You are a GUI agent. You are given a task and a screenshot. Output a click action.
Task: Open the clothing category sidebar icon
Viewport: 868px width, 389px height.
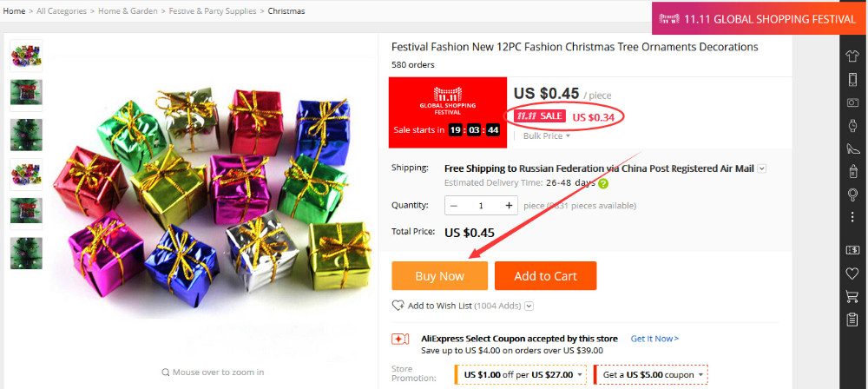[x=852, y=56]
